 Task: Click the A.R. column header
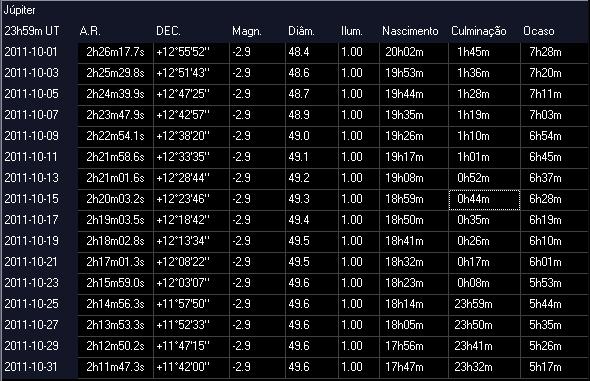click(90, 31)
